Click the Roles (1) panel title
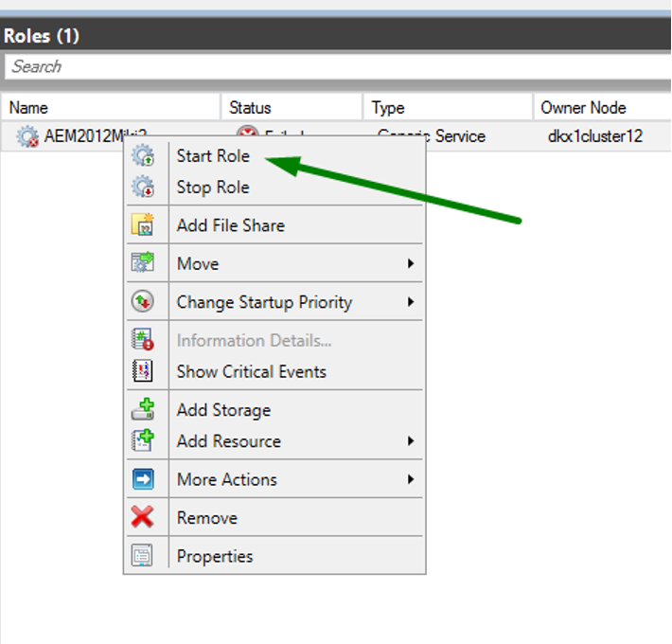The width and height of the screenshot is (672, 644). [42, 36]
